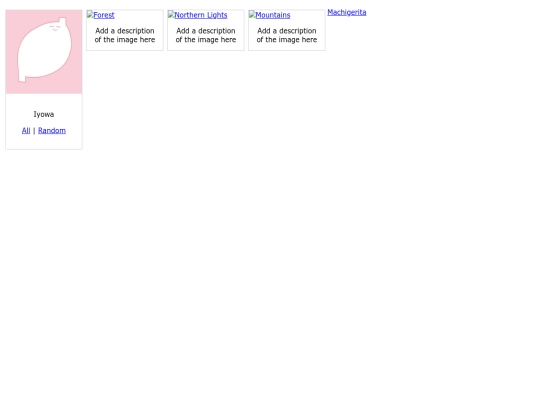Open the Mountains image link
The height and width of the screenshot is (405, 540).
pos(269,15)
